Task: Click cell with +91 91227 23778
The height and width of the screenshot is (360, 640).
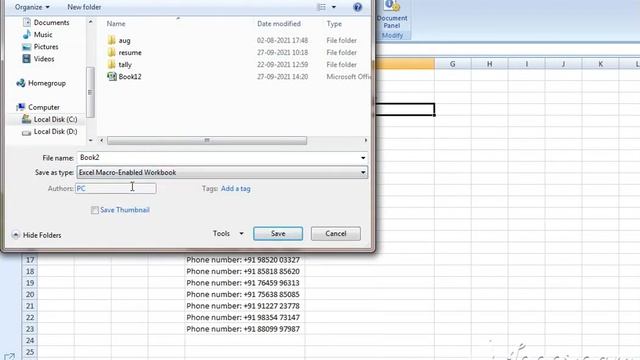Action: coord(244,306)
